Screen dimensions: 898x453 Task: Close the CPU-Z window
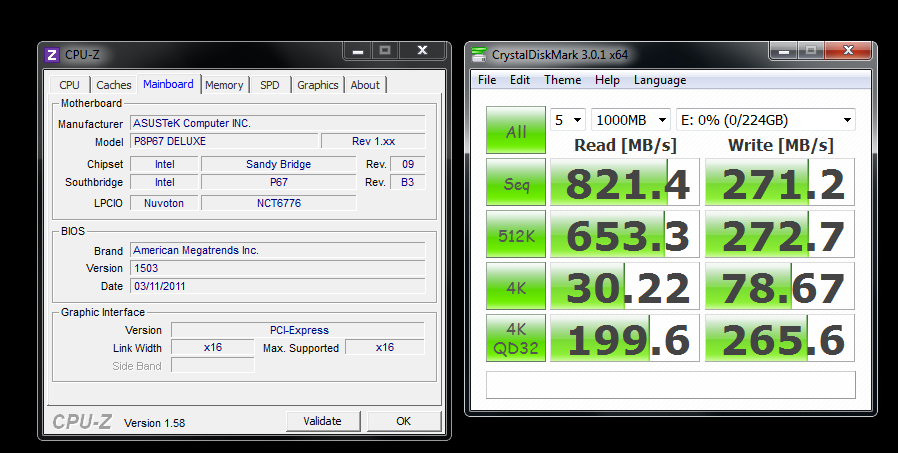coord(422,50)
